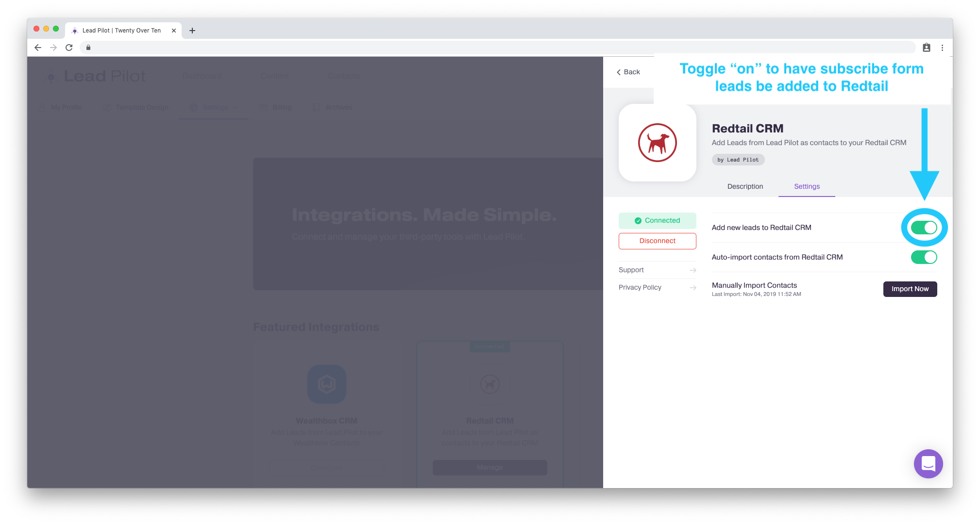Reload the page with refresh icon

click(69, 48)
